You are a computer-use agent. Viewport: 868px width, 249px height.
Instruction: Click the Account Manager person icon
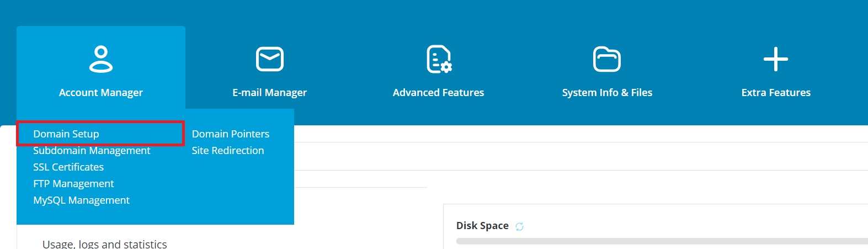[x=101, y=60]
